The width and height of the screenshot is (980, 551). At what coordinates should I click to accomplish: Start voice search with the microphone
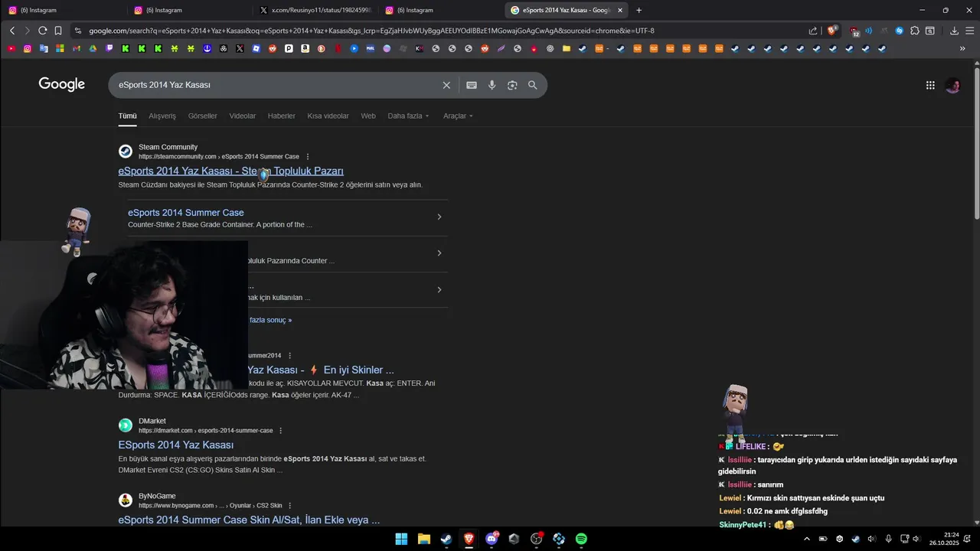click(x=492, y=85)
